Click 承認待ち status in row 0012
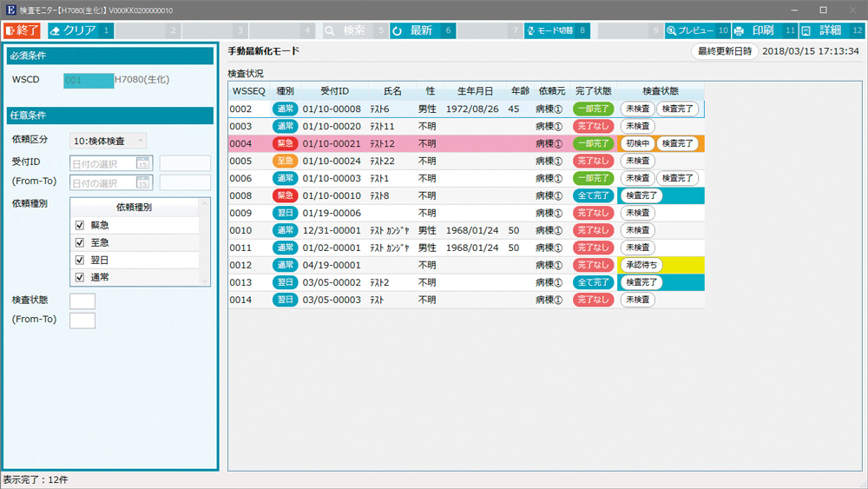868x489 pixels. [x=641, y=265]
